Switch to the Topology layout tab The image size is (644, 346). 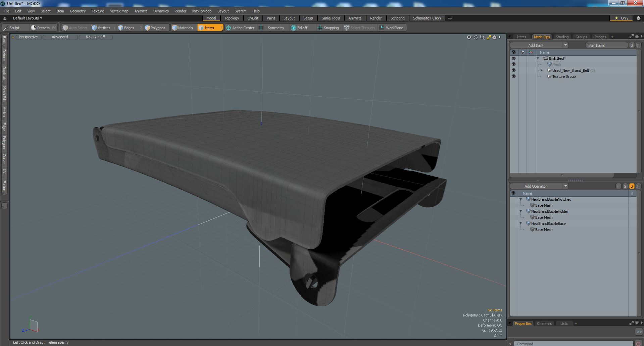coord(232,18)
